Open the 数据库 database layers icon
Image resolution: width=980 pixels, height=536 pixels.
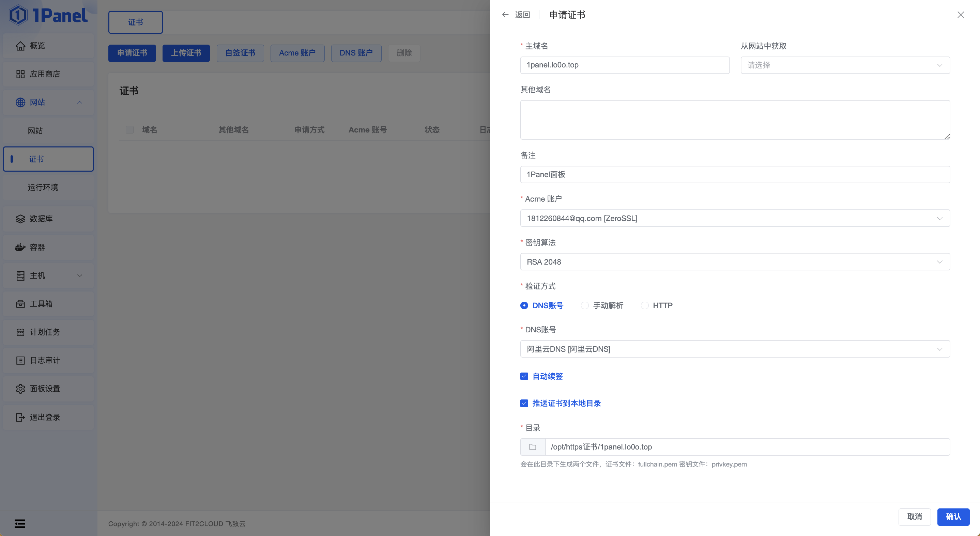click(x=20, y=219)
